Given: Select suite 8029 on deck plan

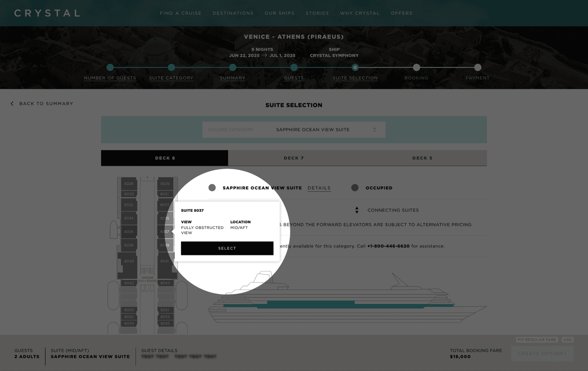Looking at the screenshot, I should [165, 184].
